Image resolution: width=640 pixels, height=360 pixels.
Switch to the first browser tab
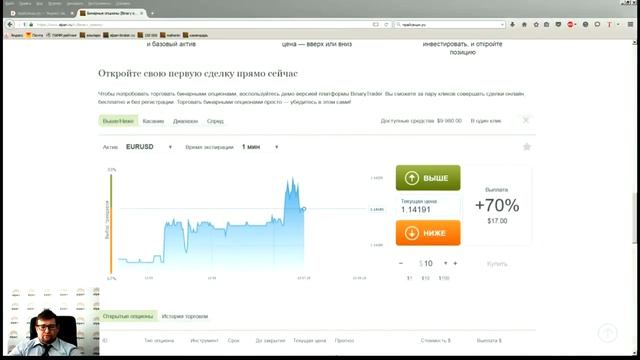pyautogui.click(x=42, y=13)
